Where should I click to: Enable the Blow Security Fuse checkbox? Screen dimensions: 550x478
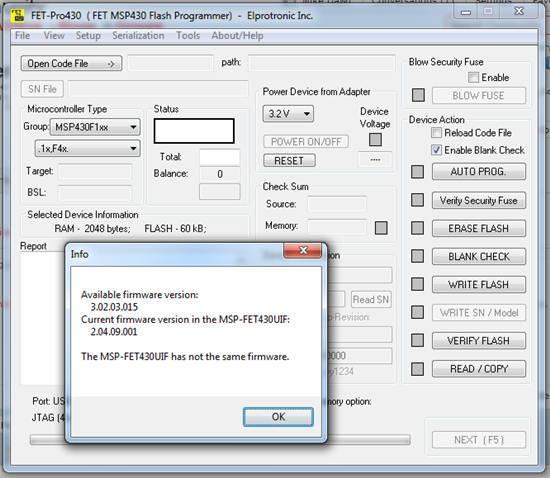[473, 78]
